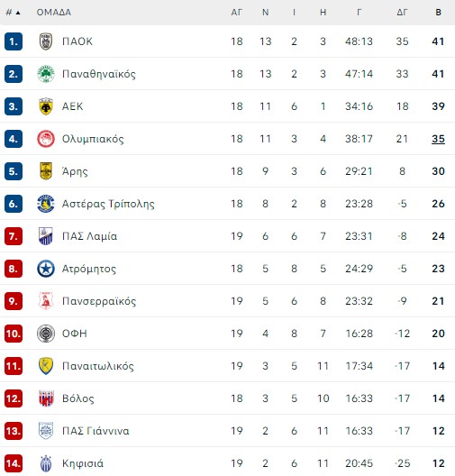Screen dimensions: 455x476
Task: Sort by rank using the # arrow
Action: (13, 13)
